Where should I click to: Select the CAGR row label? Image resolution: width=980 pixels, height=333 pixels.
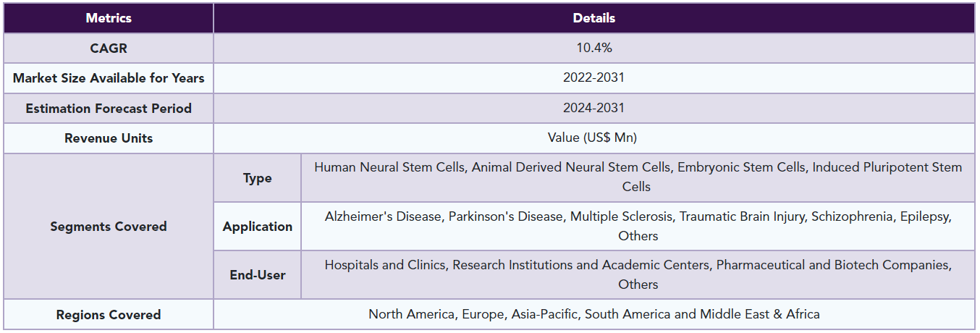[109, 48]
